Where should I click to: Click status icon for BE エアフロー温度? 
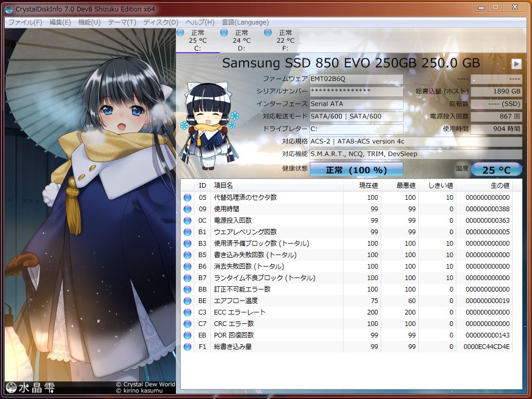187,301
